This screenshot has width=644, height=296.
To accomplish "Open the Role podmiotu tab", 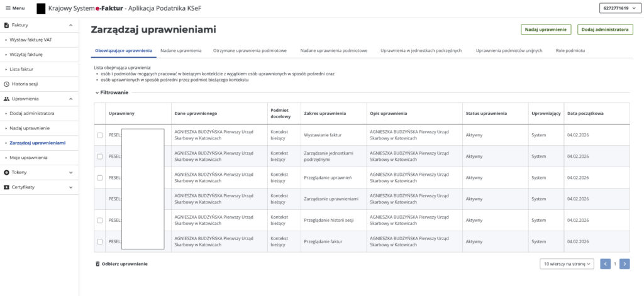I will (570, 50).
